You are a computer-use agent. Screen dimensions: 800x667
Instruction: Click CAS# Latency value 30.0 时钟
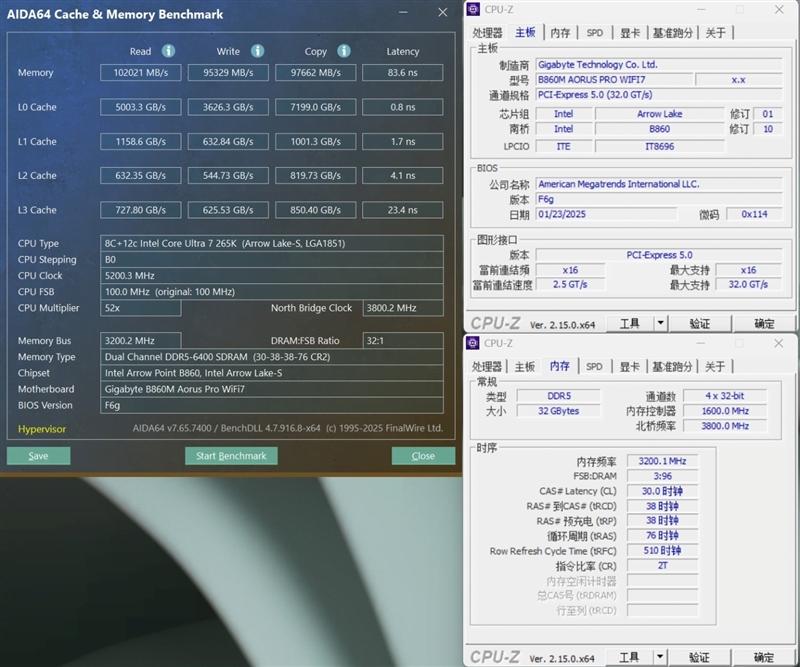point(662,491)
